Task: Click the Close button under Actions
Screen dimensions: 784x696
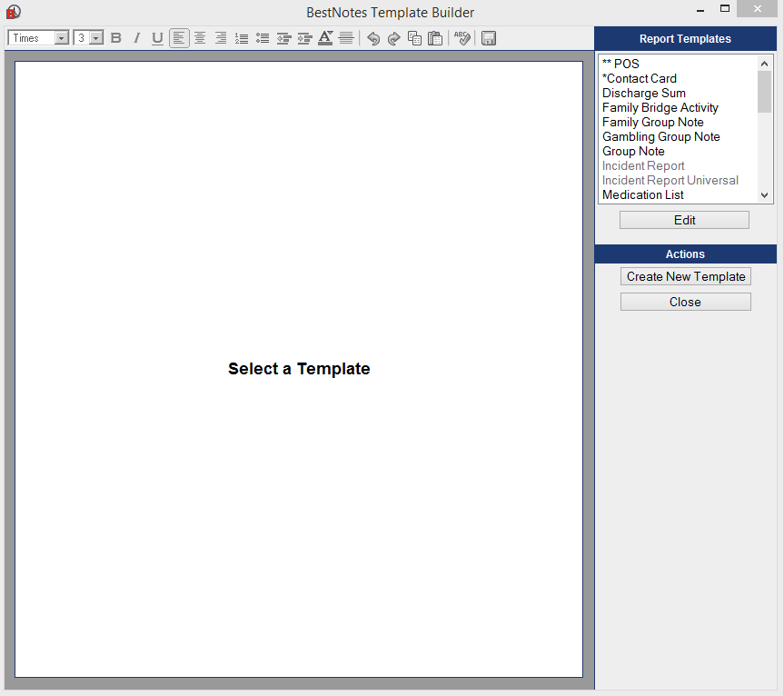Action: 686,302
